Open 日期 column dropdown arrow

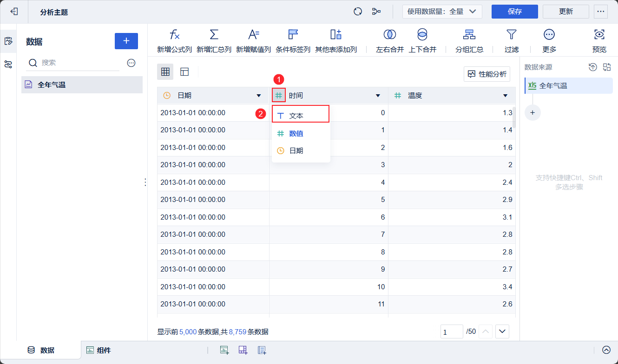point(259,96)
